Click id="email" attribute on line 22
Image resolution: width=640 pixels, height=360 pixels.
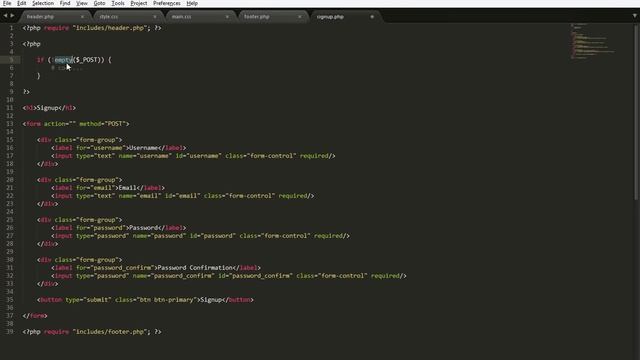182,196
